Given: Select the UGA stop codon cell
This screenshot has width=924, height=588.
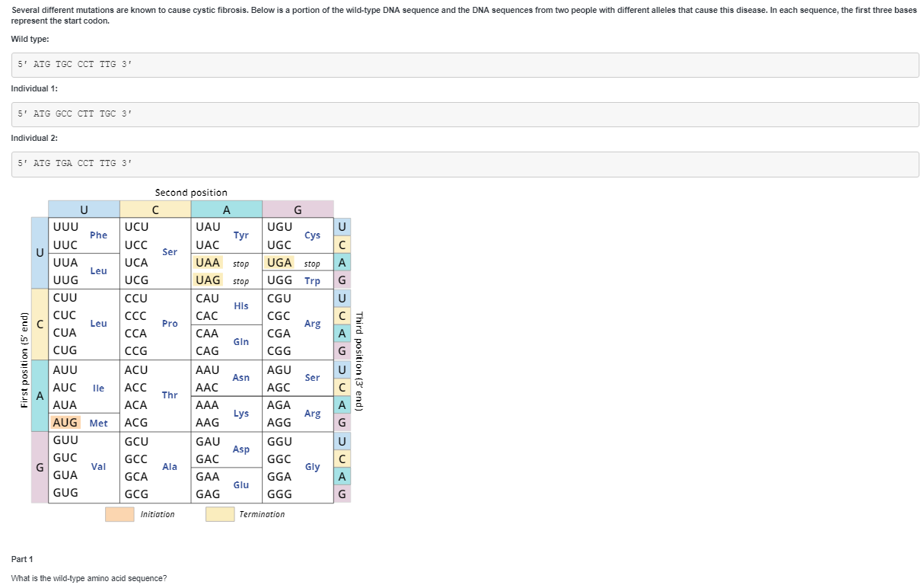Looking at the screenshot, I should (279, 262).
